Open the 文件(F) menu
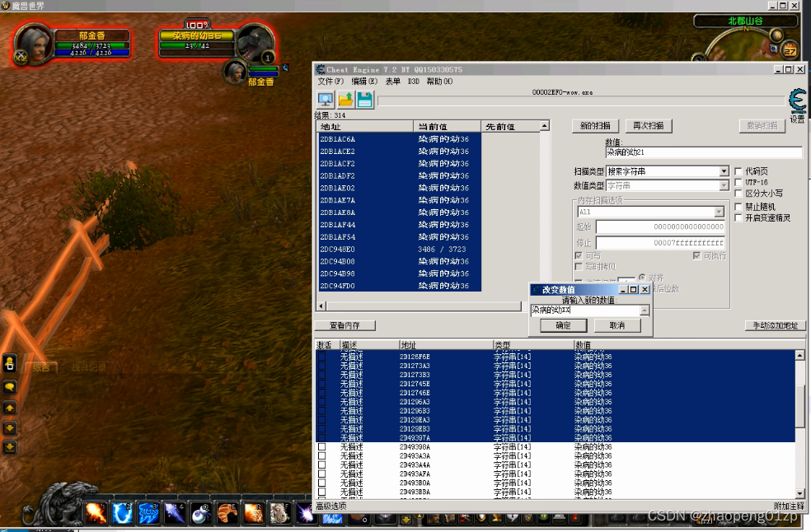This screenshot has height=532, width=811. [x=330, y=82]
